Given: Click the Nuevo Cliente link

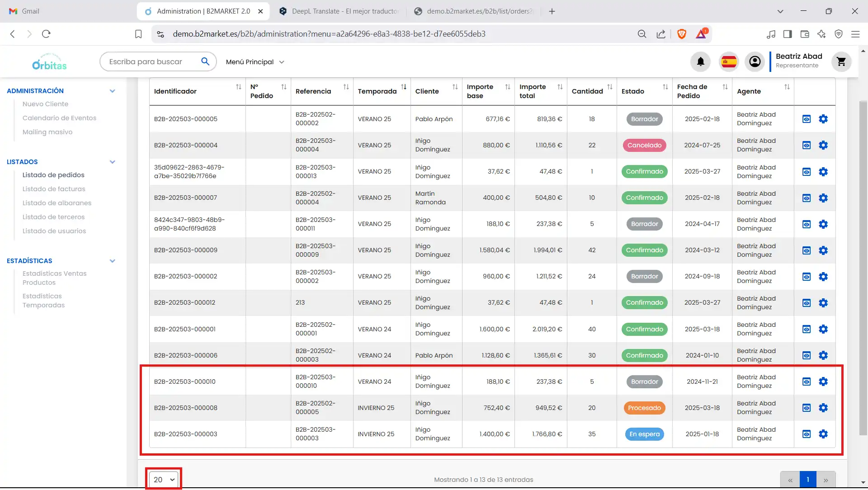Looking at the screenshot, I should [x=45, y=104].
